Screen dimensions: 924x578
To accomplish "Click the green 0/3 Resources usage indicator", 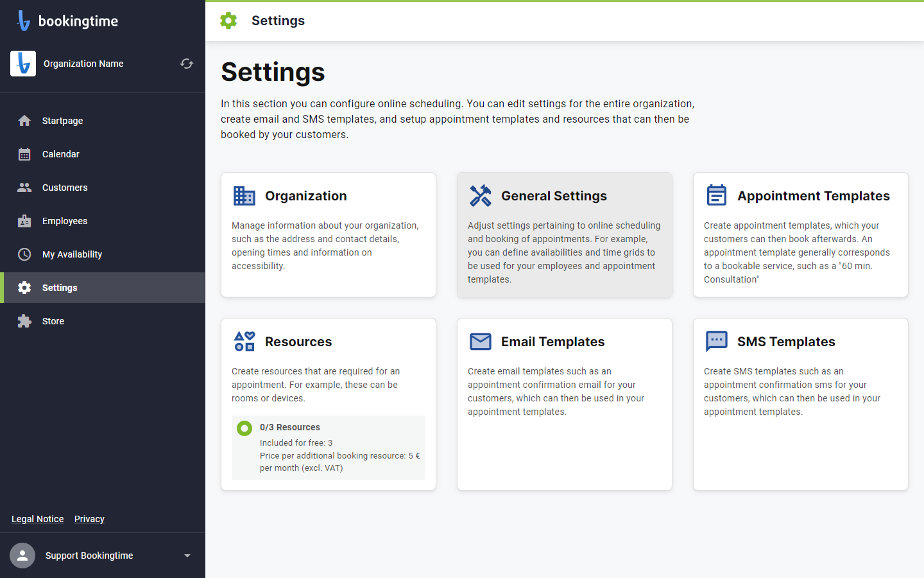I will point(244,428).
